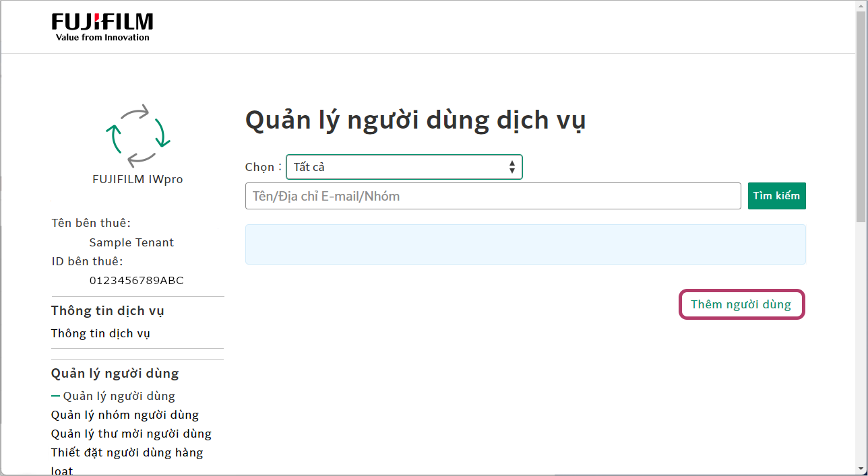Click the FUJIFILM IWpro label text
Screen dimensions: 868x476
tap(137, 180)
